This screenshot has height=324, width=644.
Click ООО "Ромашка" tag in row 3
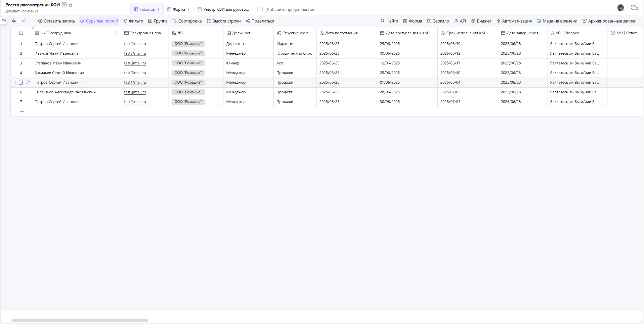tap(188, 63)
